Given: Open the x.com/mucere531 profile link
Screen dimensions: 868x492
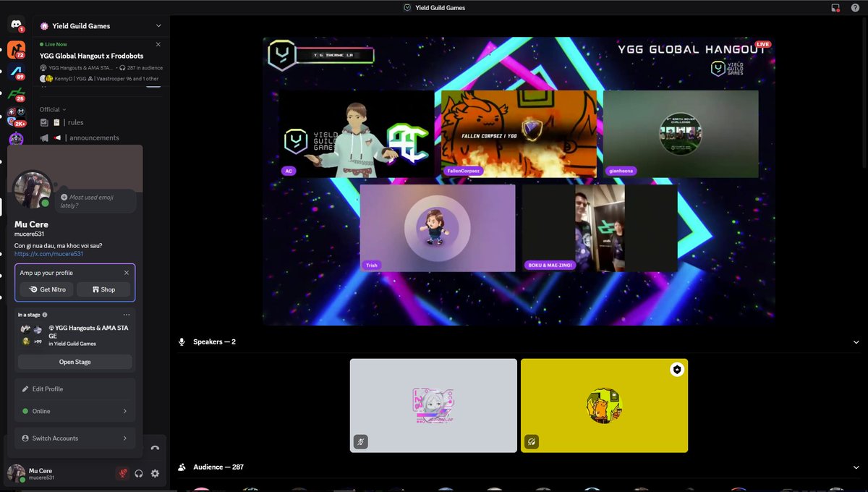Looking at the screenshot, I should (x=48, y=254).
